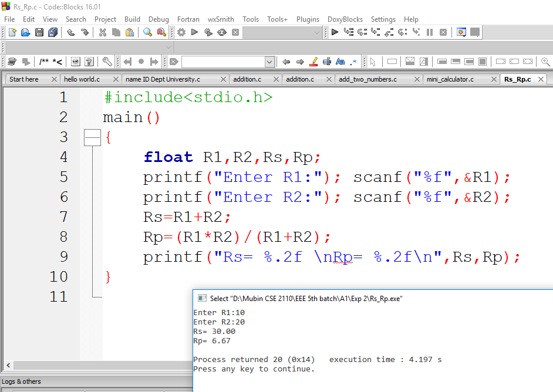Create a new file using the toolbar
553x392 pixels.
click(x=12, y=32)
